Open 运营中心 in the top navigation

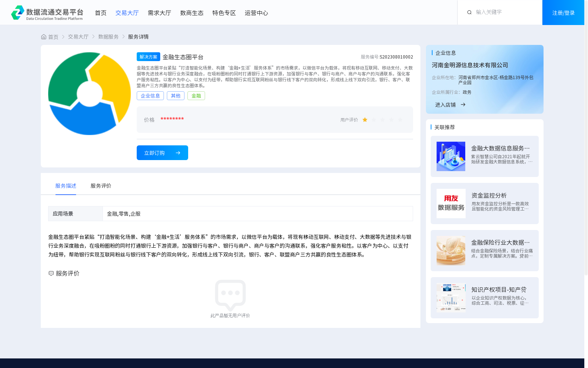pyautogui.click(x=257, y=13)
